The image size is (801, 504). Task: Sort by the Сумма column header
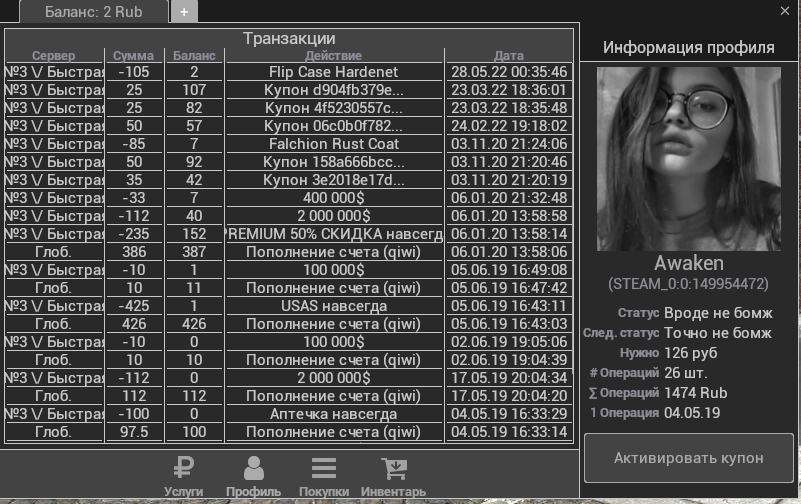click(133, 56)
